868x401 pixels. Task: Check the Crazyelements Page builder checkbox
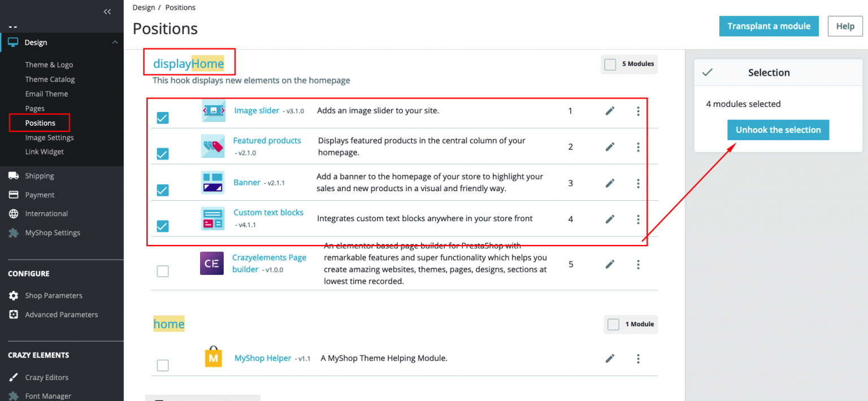(x=163, y=271)
